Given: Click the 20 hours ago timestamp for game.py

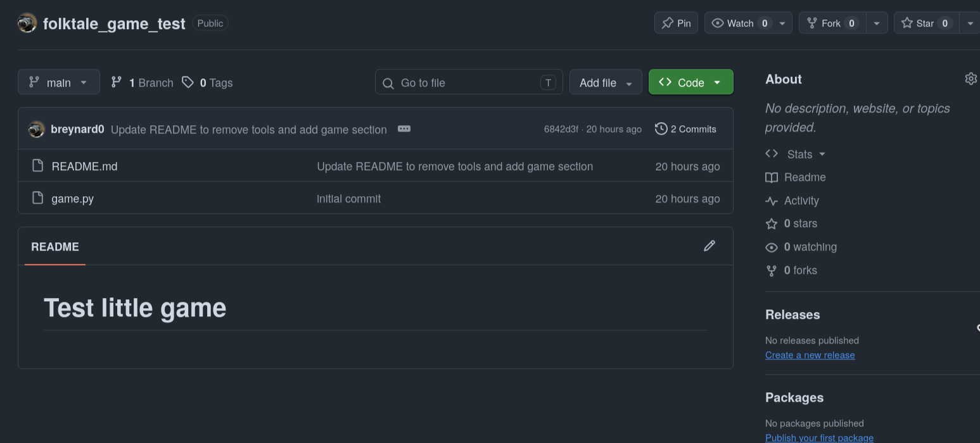Looking at the screenshot, I should [687, 198].
